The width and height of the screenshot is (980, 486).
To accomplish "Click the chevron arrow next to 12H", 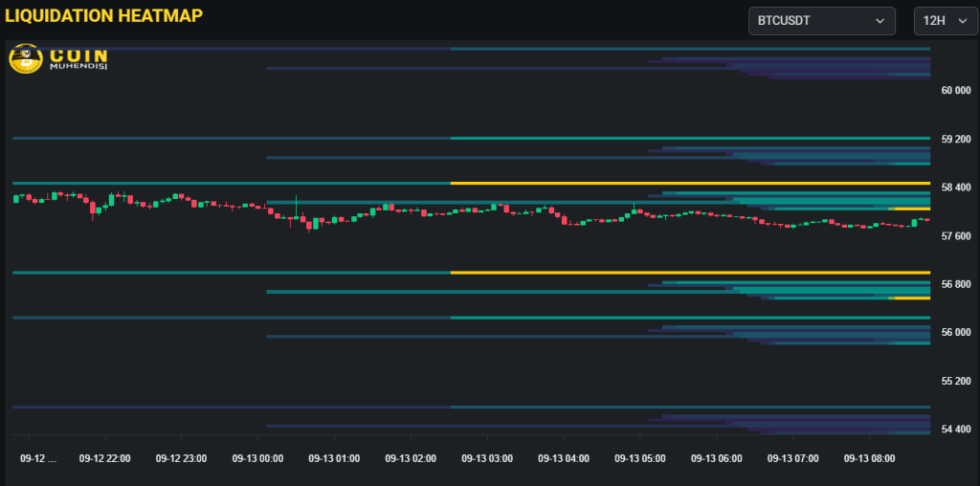I will tap(961, 21).
